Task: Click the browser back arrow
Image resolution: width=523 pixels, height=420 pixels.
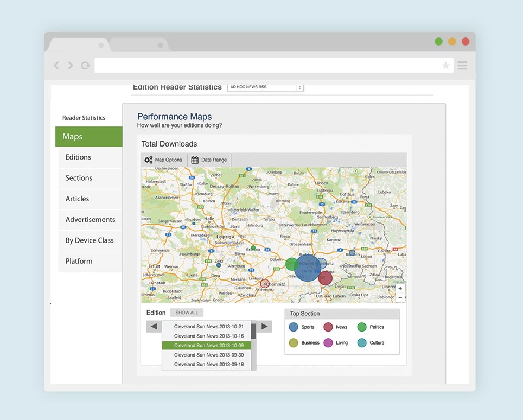Action: coord(57,65)
